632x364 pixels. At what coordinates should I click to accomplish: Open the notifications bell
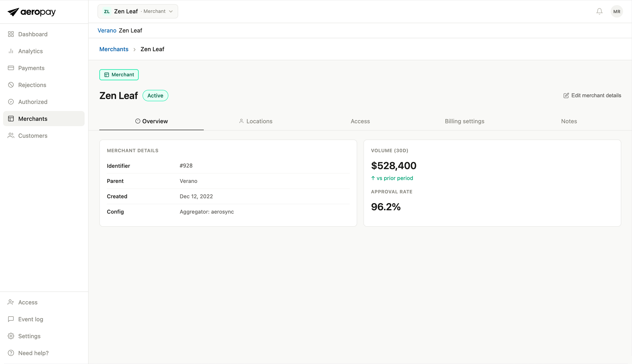point(599,11)
